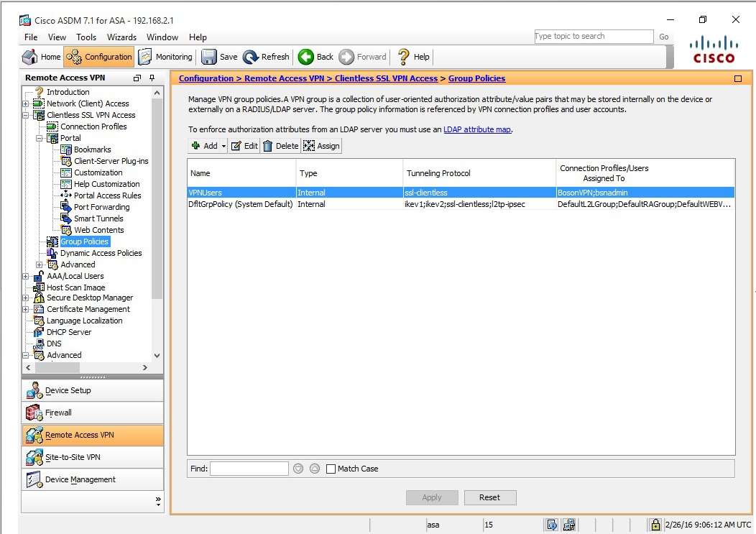This screenshot has height=534, width=756.
Task: Open the LDAP attribute map link
Action: (477, 129)
